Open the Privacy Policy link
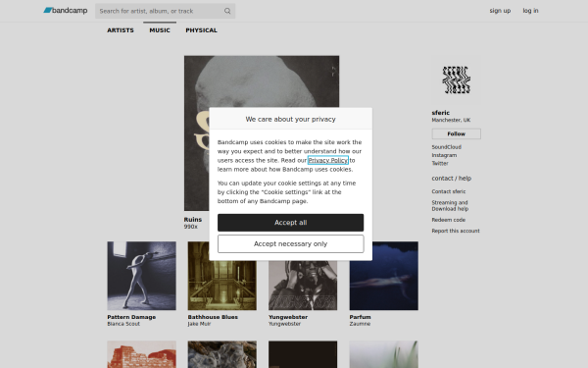 (328, 160)
